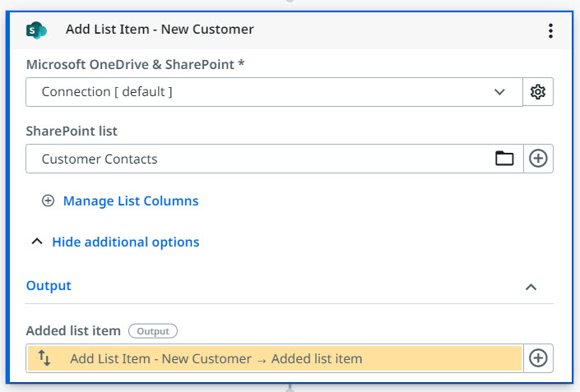
Task: Click the SharePoint logo icon in header
Action: point(36,30)
